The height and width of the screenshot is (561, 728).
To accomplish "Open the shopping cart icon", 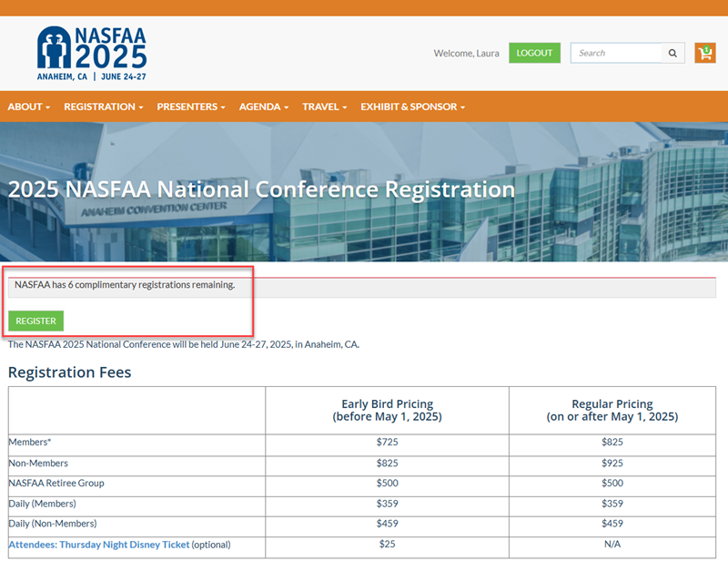I will (704, 53).
